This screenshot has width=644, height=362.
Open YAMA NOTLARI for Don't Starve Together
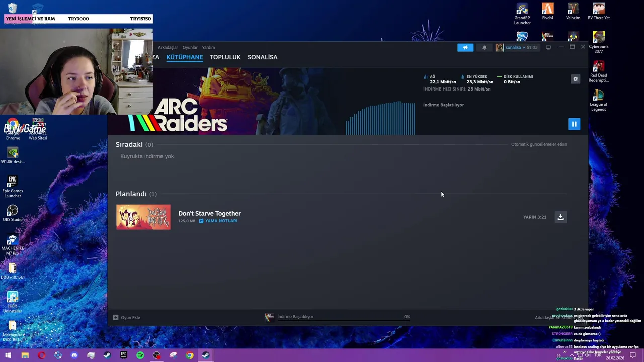point(218,221)
